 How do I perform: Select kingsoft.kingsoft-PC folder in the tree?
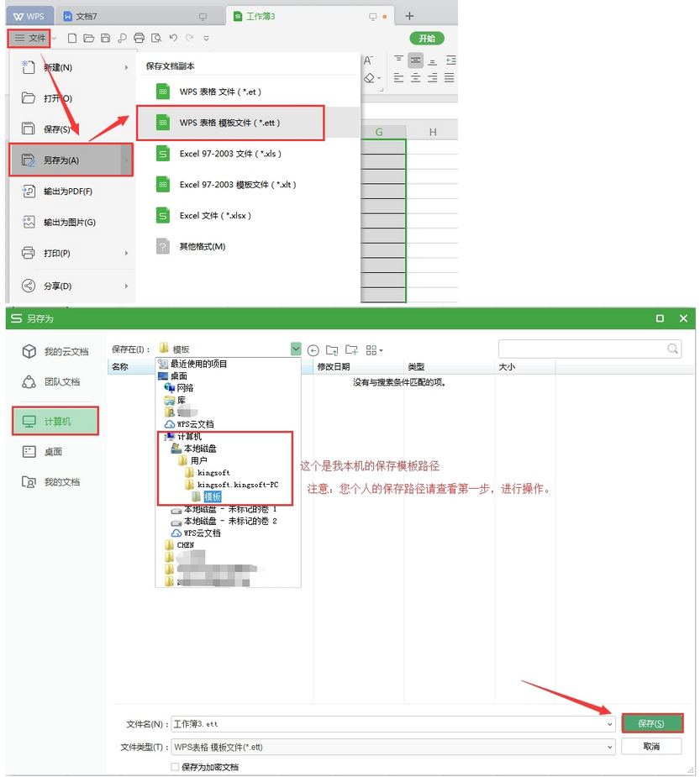238,485
